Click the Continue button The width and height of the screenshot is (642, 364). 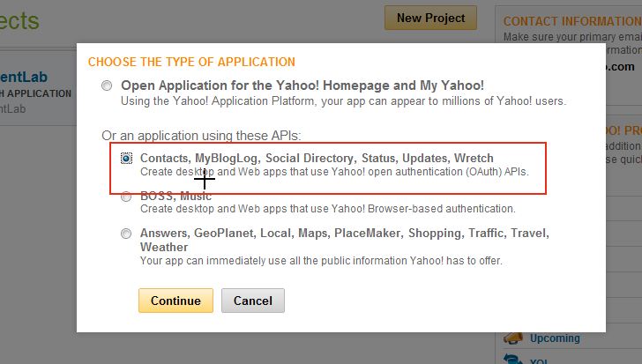pos(175,301)
